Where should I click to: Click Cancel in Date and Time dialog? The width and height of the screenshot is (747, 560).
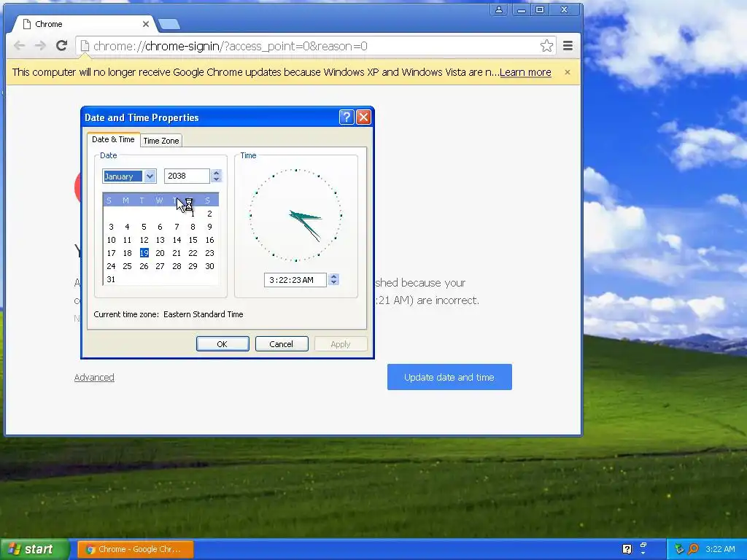(282, 344)
